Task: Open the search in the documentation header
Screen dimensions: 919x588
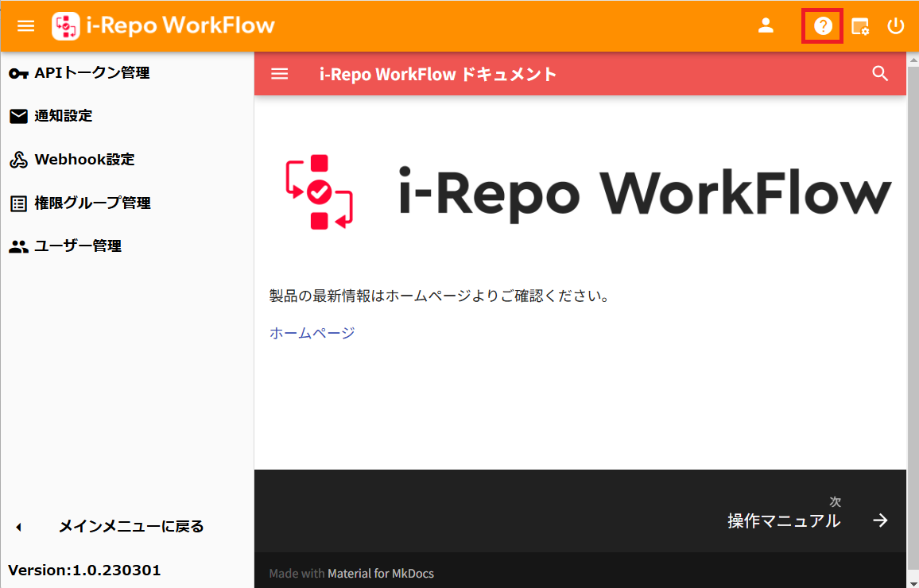Action: coord(880,73)
